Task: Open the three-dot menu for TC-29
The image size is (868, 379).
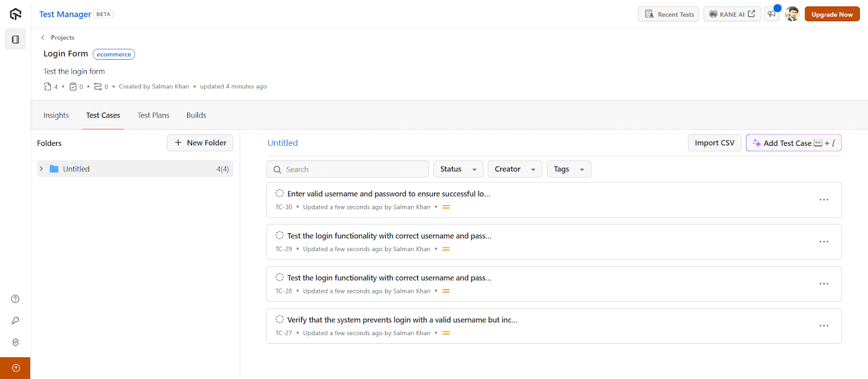Action: tap(824, 242)
